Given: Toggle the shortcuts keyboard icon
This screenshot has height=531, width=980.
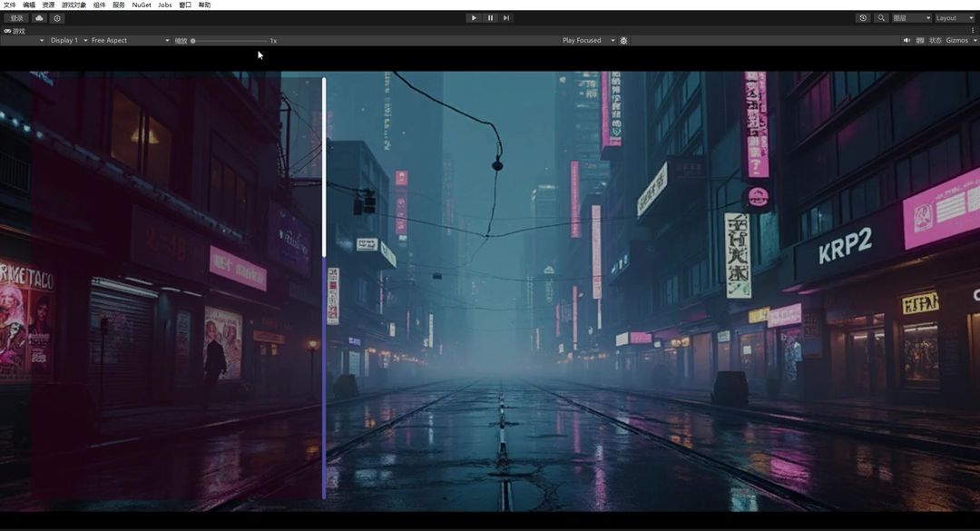Looking at the screenshot, I should (x=920, y=40).
